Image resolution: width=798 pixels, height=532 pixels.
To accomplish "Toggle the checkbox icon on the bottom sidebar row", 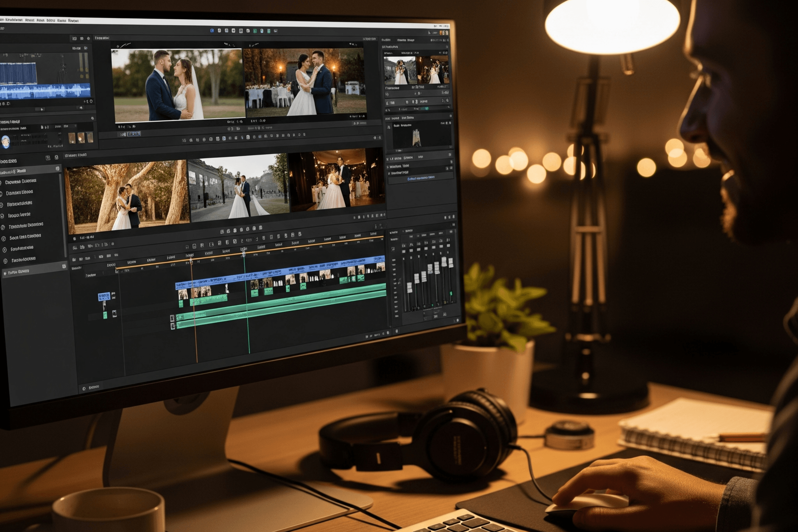I will coord(64,266).
